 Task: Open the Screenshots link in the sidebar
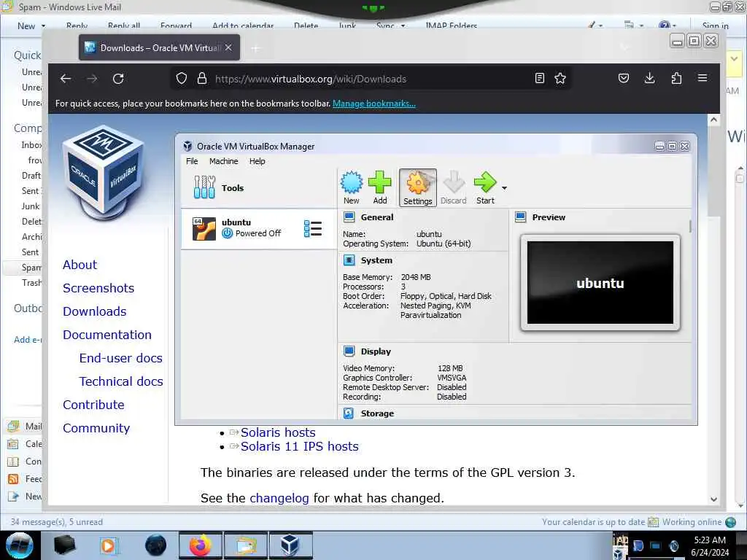point(98,288)
